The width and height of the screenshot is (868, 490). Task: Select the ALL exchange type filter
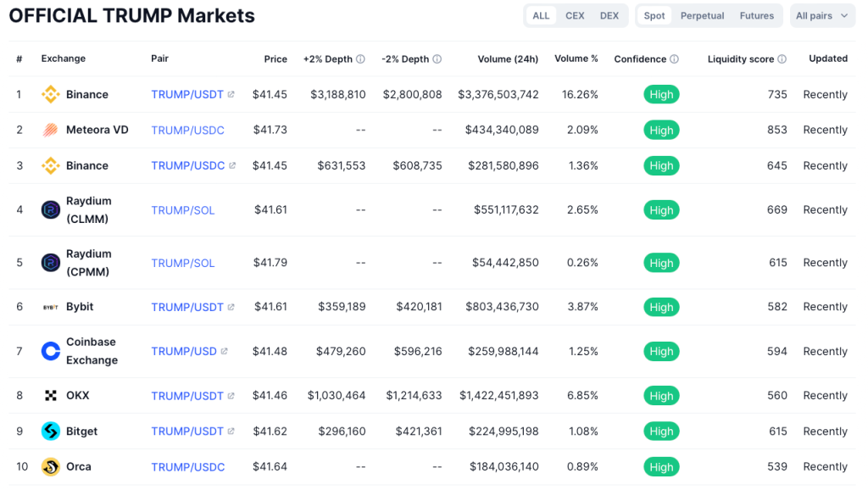(x=541, y=16)
